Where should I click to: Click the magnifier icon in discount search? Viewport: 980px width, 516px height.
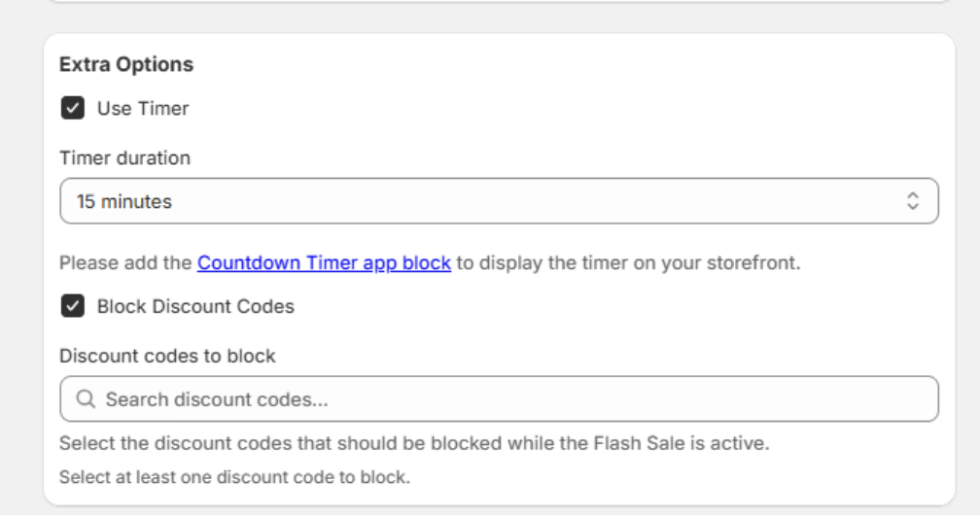(86, 398)
